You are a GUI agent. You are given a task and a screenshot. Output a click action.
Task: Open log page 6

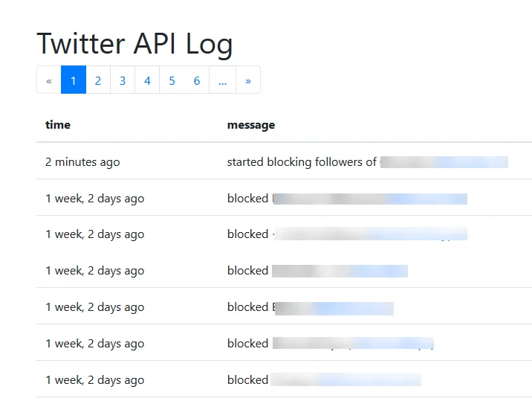click(x=197, y=80)
